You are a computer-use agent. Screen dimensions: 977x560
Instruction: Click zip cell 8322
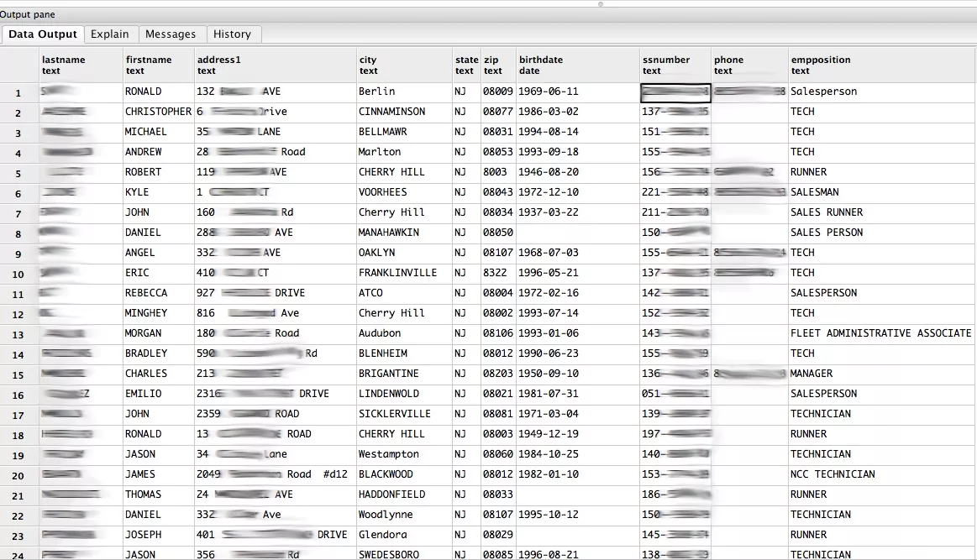498,273
